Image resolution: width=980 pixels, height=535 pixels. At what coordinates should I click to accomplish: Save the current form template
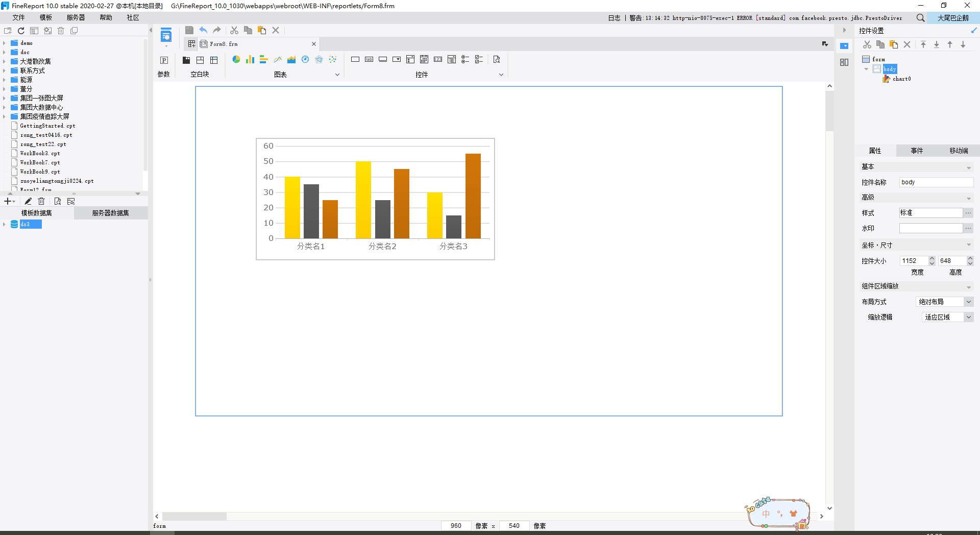189,30
